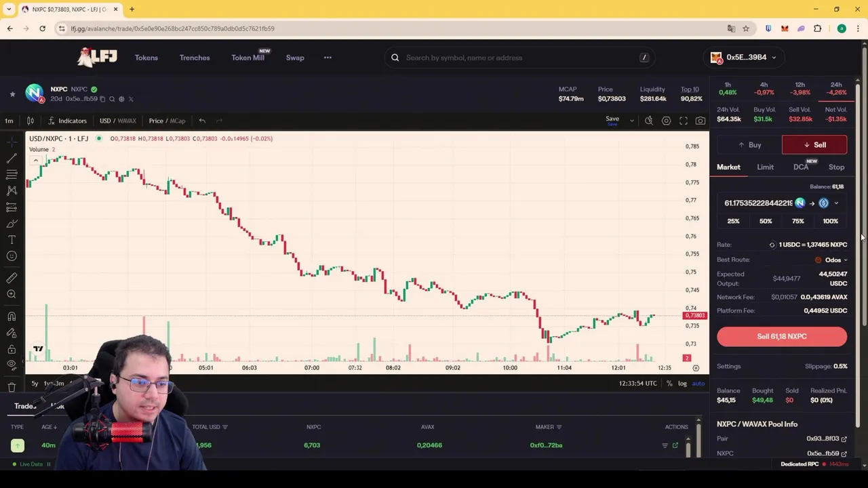Image resolution: width=868 pixels, height=488 pixels.
Task: Copy the NXPC contract address
Action: [102, 99]
